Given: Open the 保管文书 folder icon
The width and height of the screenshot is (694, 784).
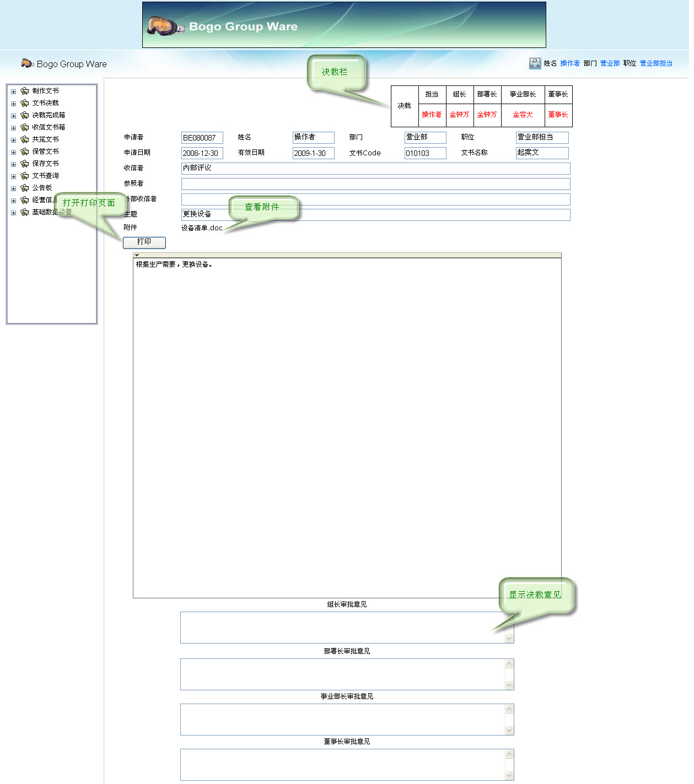Looking at the screenshot, I should click(x=25, y=152).
